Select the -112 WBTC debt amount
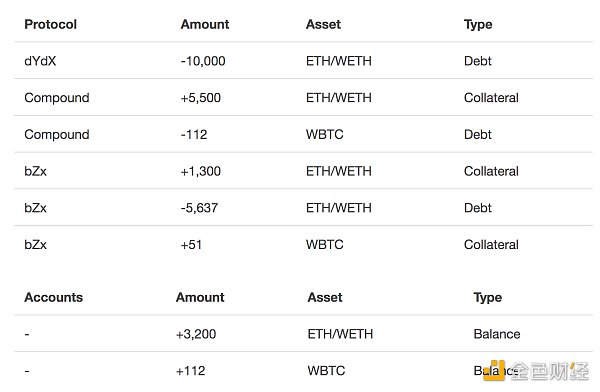This screenshot has width=600, height=392. click(x=194, y=134)
